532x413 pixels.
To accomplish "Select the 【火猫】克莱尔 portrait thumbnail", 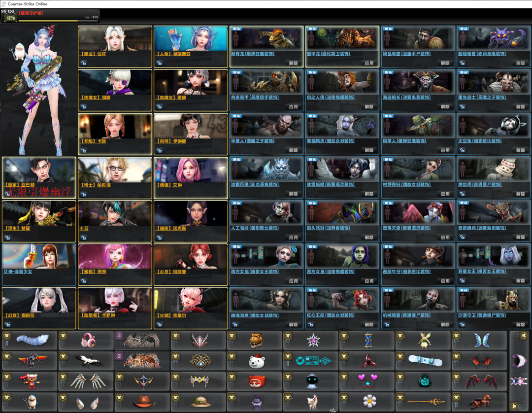I will coord(190,300).
